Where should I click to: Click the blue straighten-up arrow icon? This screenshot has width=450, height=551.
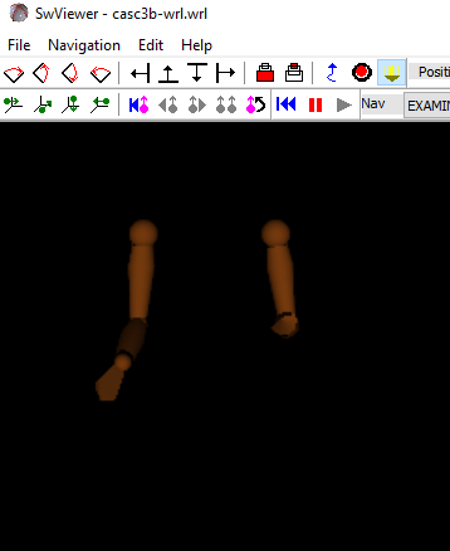(x=332, y=73)
